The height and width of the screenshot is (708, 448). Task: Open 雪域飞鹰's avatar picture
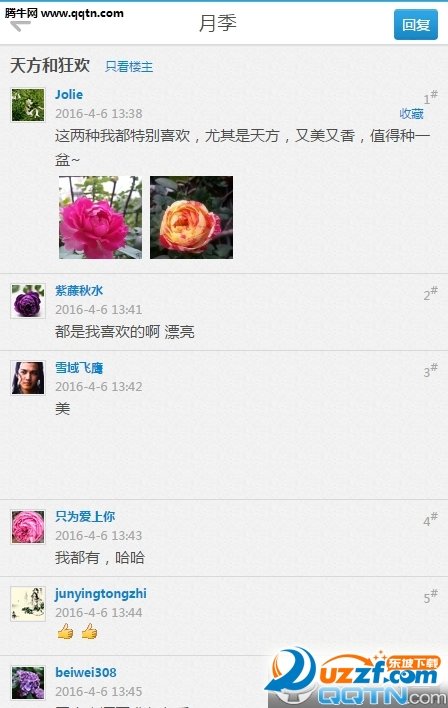(x=28, y=378)
